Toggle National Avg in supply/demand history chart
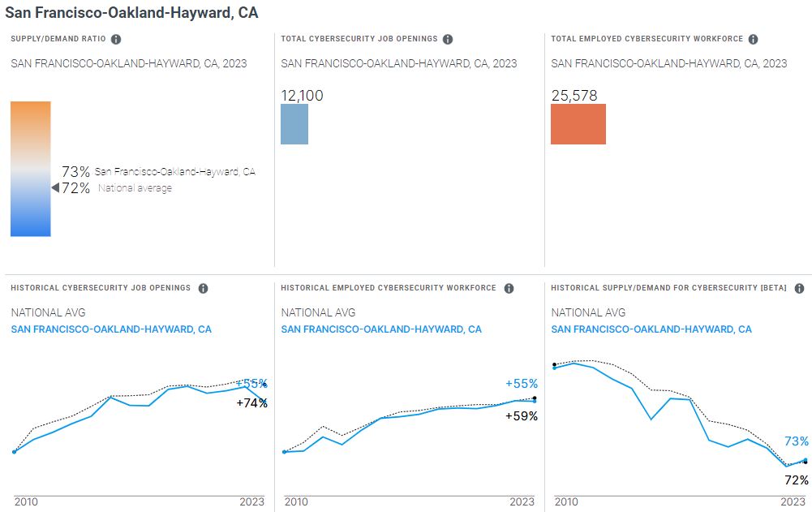The height and width of the screenshot is (512, 812). (588, 312)
